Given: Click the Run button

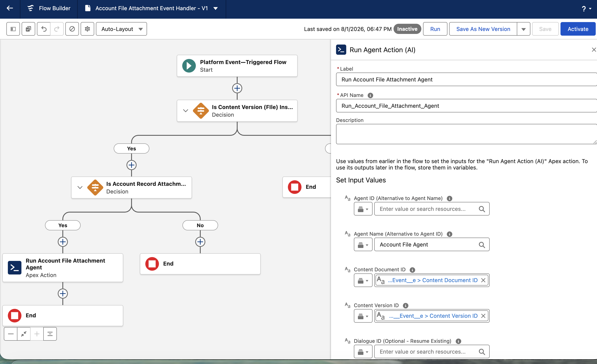Looking at the screenshot, I should pos(435,29).
